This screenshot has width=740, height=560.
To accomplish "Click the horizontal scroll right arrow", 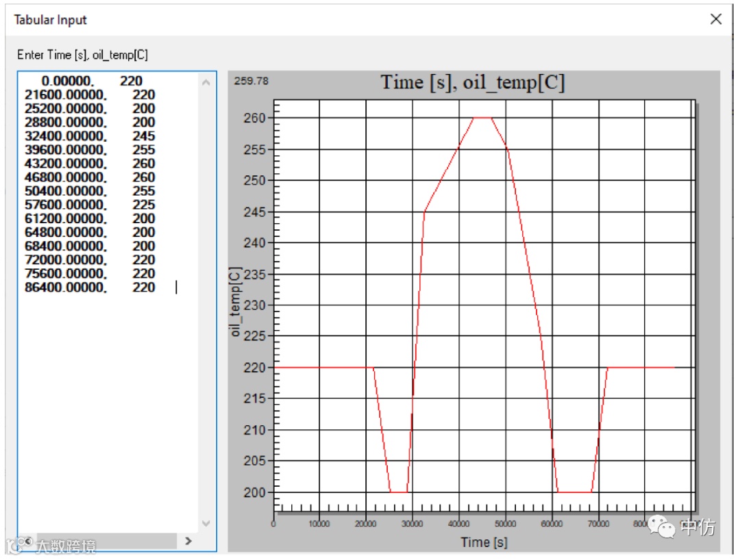I will click(x=188, y=541).
